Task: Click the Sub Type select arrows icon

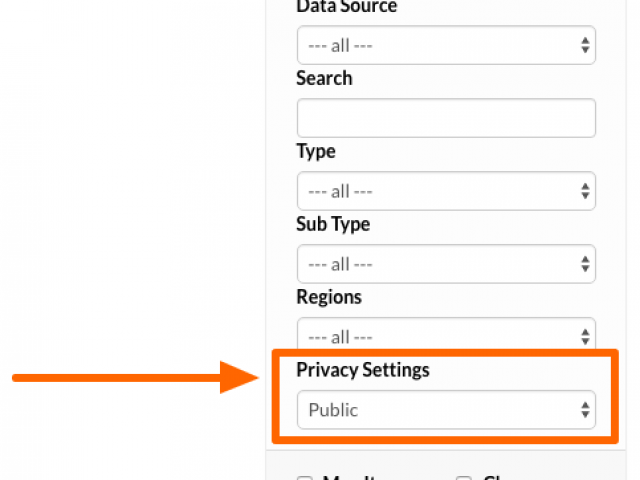Action: click(585, 264)
